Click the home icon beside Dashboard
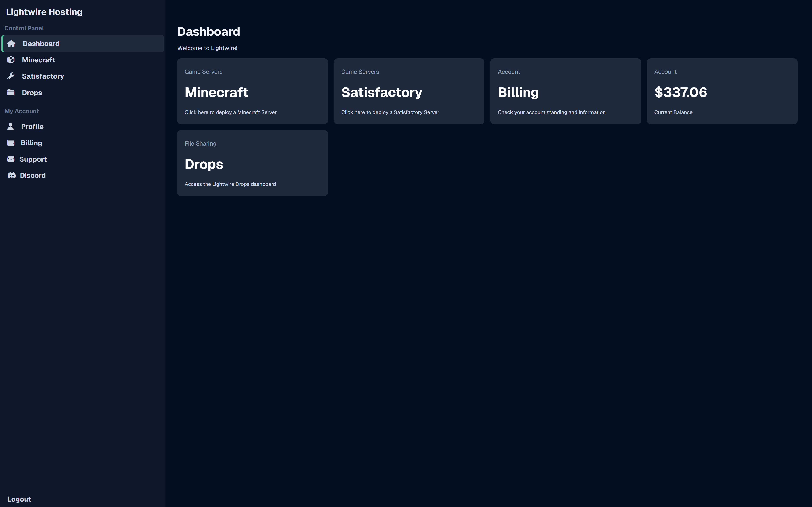Viewport: 812px width, 507px height. point(11,44)
